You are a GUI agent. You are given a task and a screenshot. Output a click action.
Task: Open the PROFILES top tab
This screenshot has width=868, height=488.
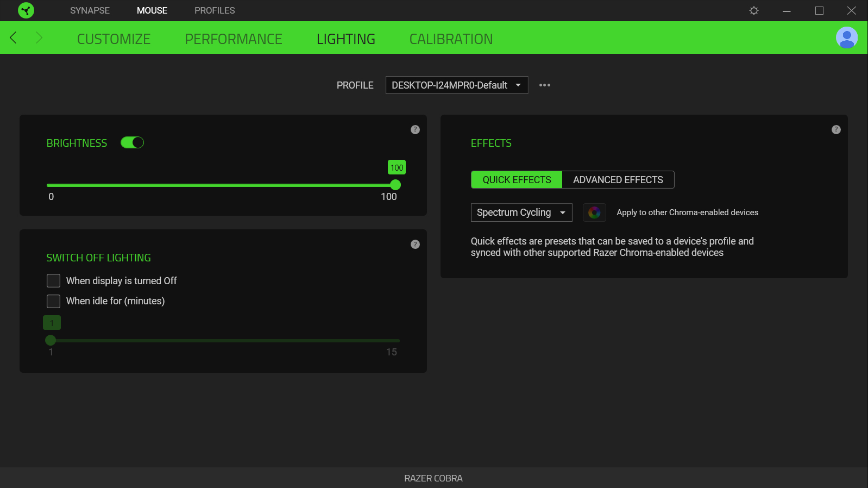click(215, 10)
